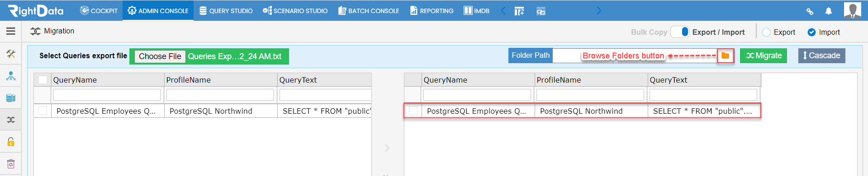Open the Cockpit tab
The image size is (868, 176).
tap(99, 10)
